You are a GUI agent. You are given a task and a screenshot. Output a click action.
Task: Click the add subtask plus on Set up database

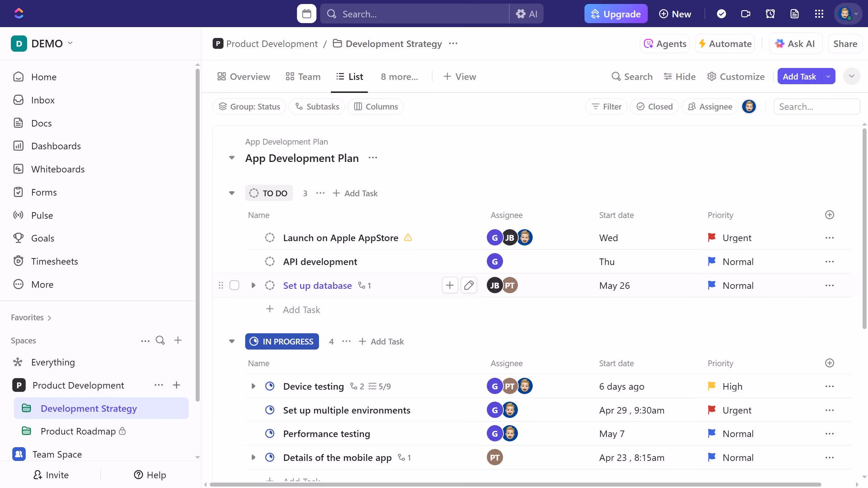450,285
